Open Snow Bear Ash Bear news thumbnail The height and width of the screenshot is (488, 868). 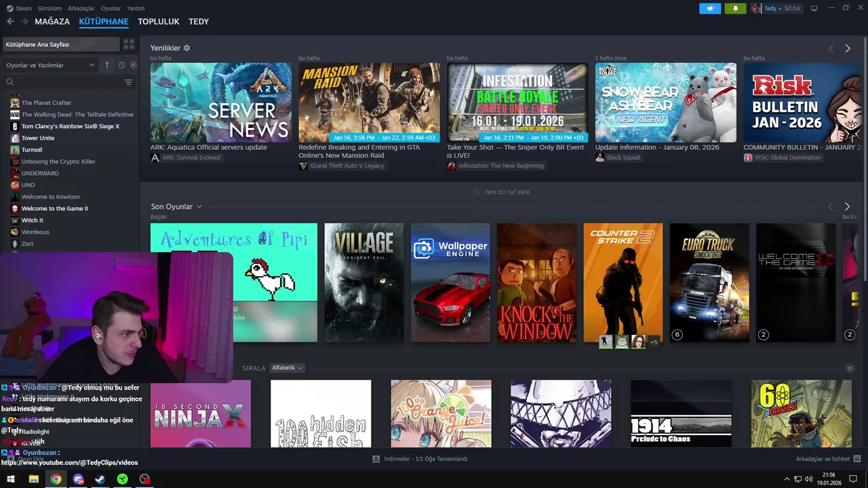click(x=666, y=102)
